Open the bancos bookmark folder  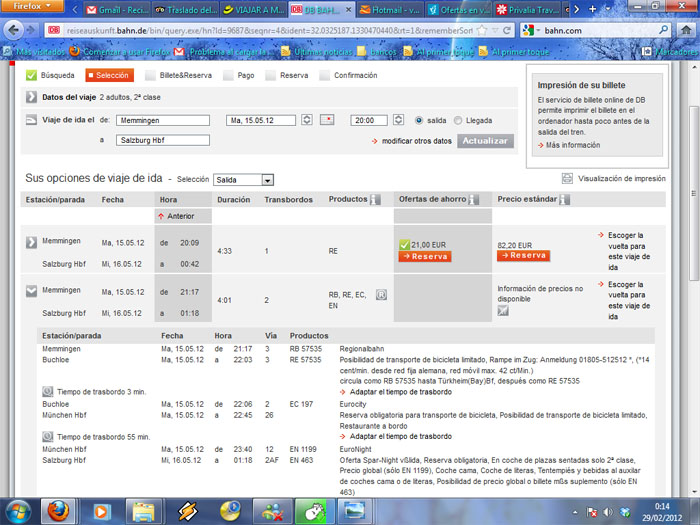click(377, 52)
